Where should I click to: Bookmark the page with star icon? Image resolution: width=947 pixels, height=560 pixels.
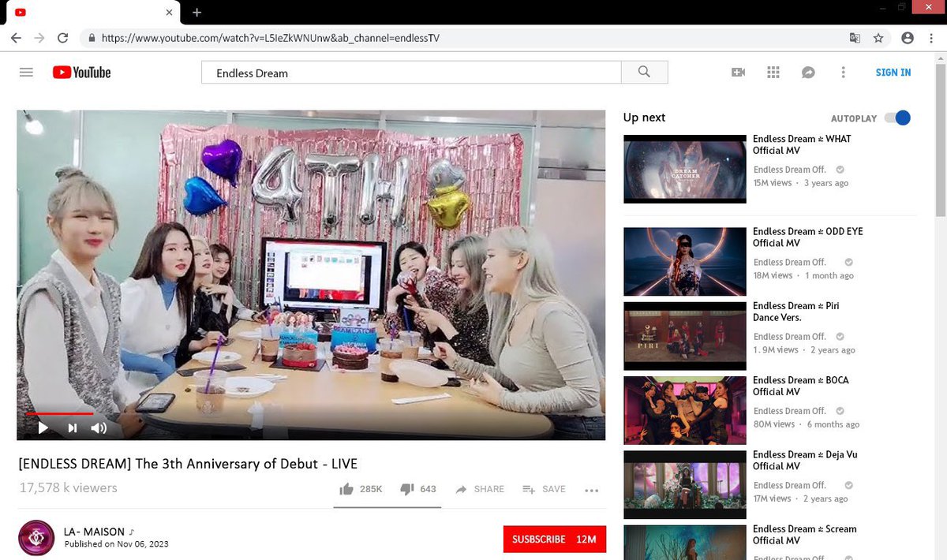[878, 38]
